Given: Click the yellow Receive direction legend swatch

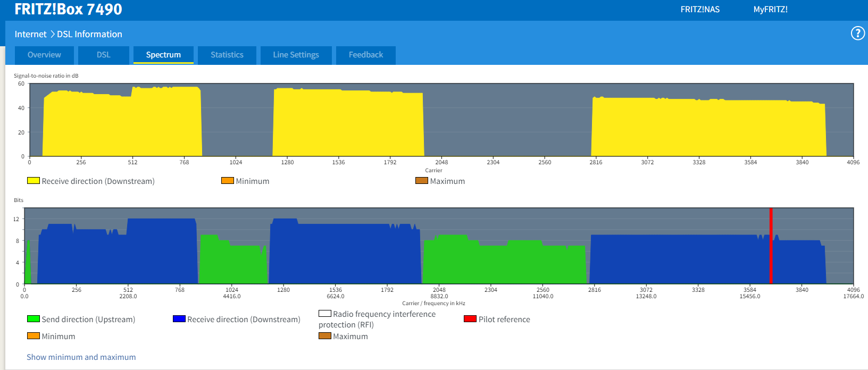Looking at the screenshot, I should (34, 181).
